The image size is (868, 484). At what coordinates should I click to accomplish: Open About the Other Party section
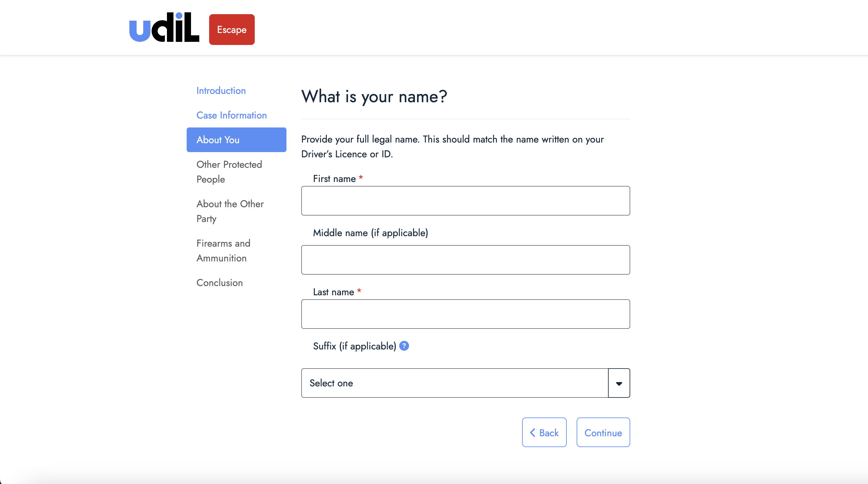point(230,211)
